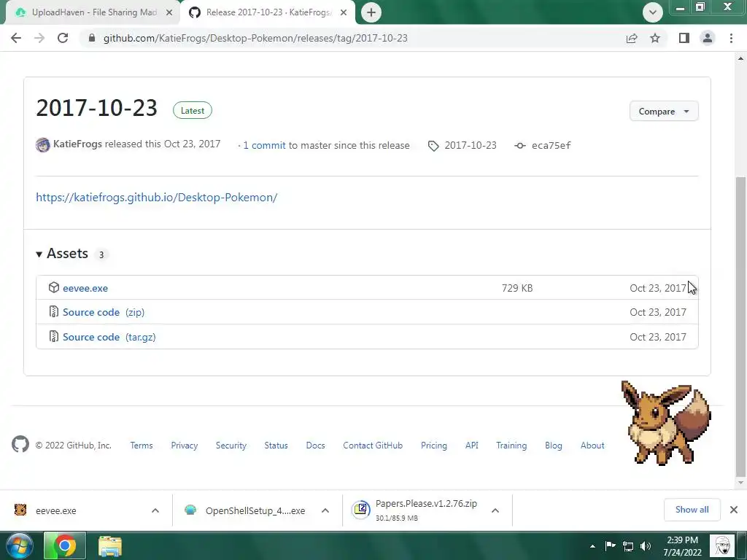The height and width of the screenshot is (560, 747).
Task: Open commit eca75ef link
Action: click(551, 145)
